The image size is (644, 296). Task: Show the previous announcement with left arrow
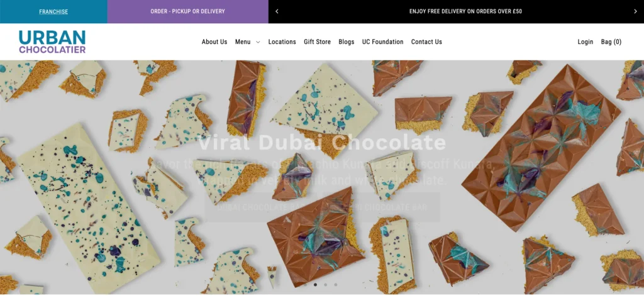point(277,11)
